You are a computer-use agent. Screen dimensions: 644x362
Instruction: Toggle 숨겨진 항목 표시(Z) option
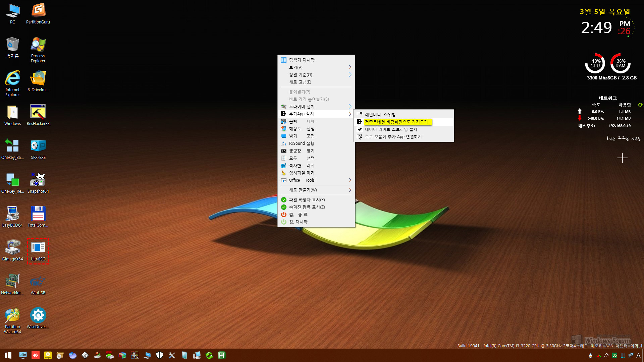click(316, 207)
